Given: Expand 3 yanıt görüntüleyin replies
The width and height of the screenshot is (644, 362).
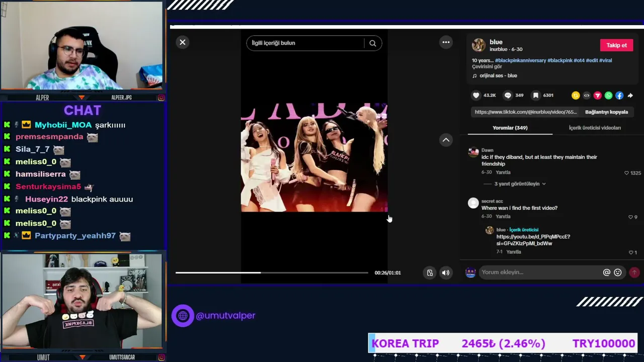Looking at the screenshot, I should pyautogui.click(x=520, y=184).
